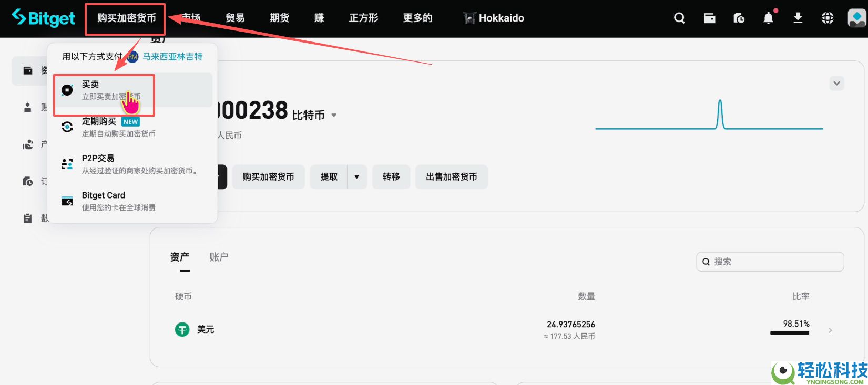This screenshot has height=385, width=868.
Task: Click the 硬币 column header
Action: (x=183, y=296)
